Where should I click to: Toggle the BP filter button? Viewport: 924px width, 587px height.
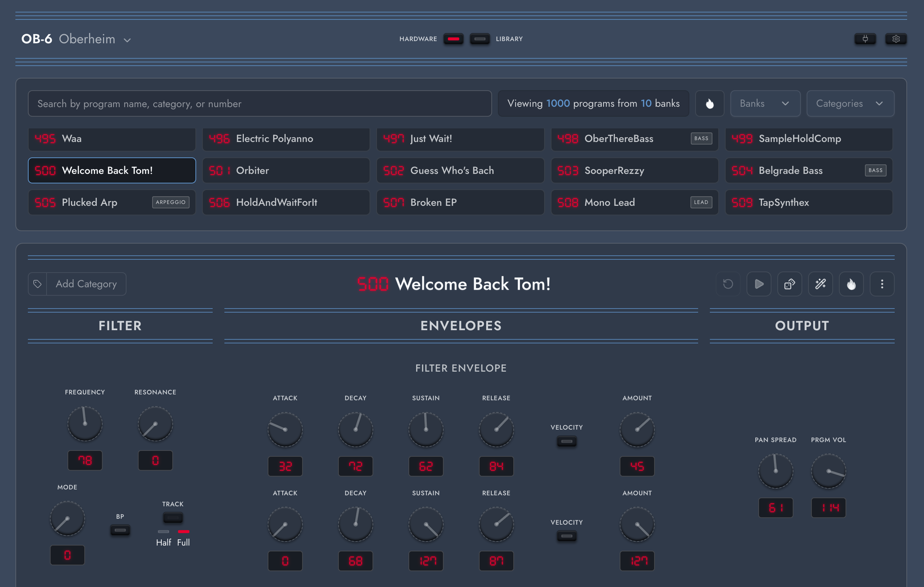[120, 530]
